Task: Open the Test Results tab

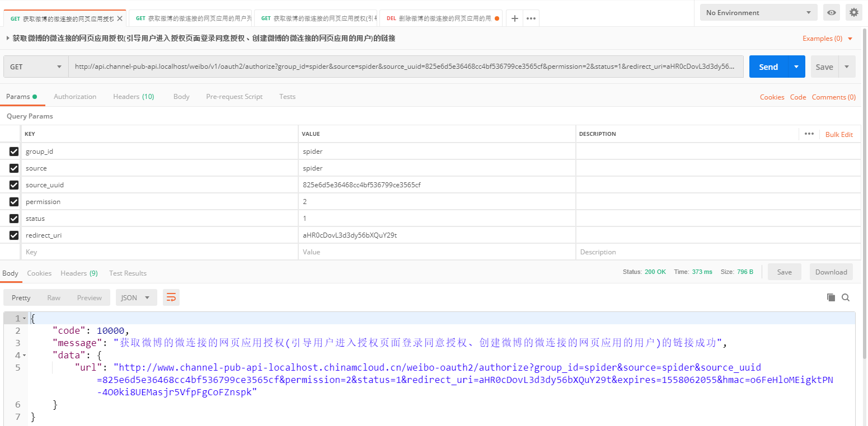Action: tap(128, 273)
